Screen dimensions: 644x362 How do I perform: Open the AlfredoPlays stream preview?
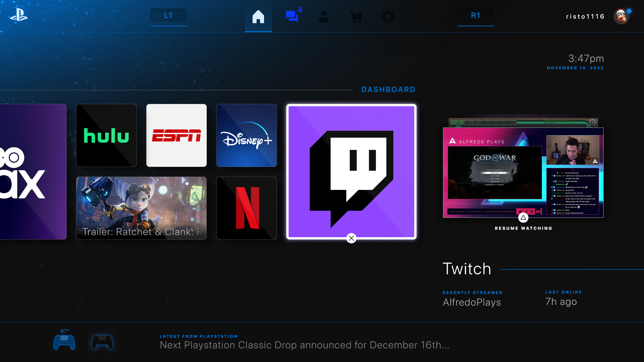(523, 172)
